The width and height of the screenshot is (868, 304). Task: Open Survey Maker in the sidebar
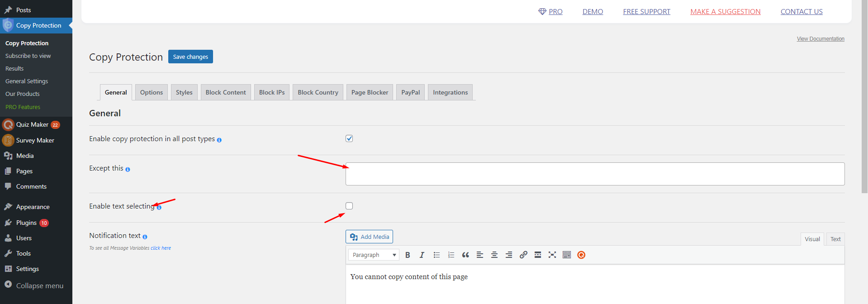(x=36, y=140)
